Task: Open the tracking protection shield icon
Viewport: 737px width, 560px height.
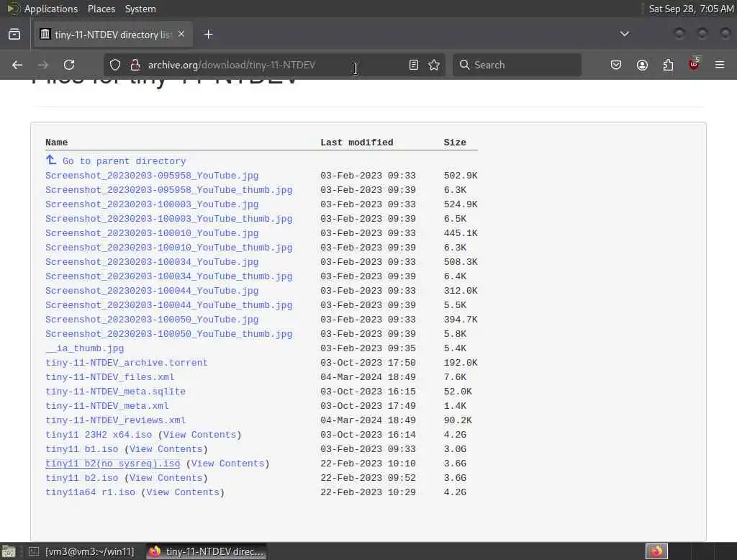Action: [x=115, y=65]
